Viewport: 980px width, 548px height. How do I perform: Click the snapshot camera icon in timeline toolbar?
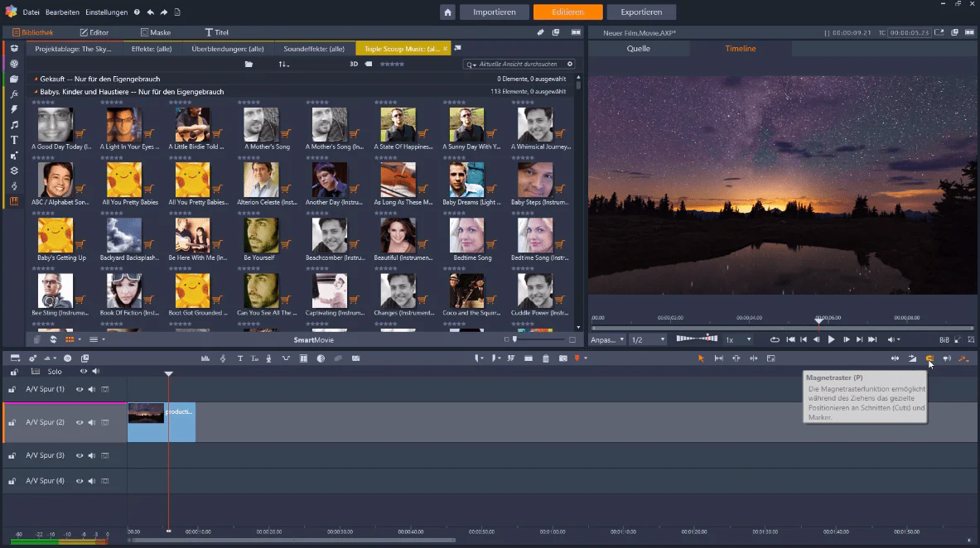(563, 358)
